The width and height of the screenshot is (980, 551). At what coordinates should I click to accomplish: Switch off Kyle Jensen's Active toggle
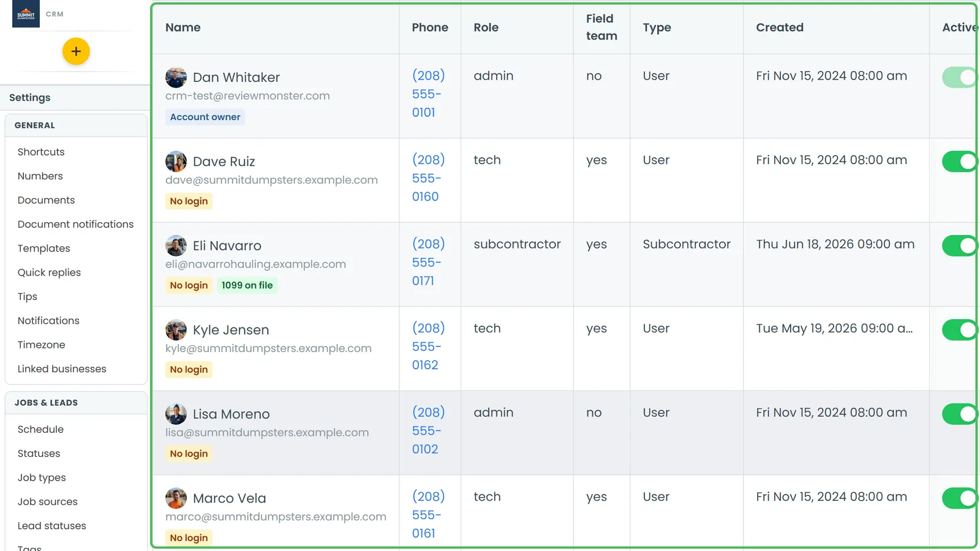[x=960, y=330]
